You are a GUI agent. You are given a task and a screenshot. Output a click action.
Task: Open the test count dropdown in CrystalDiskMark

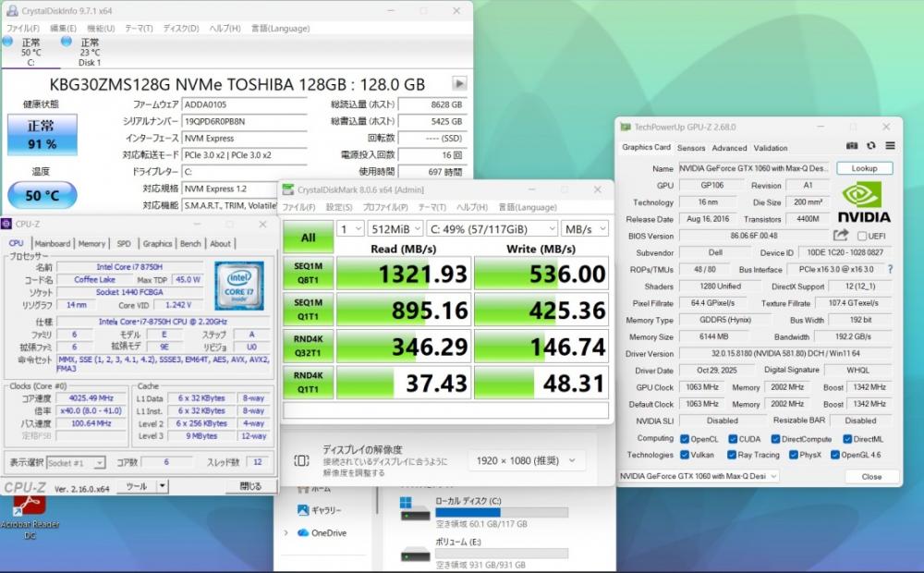[350, 228]
